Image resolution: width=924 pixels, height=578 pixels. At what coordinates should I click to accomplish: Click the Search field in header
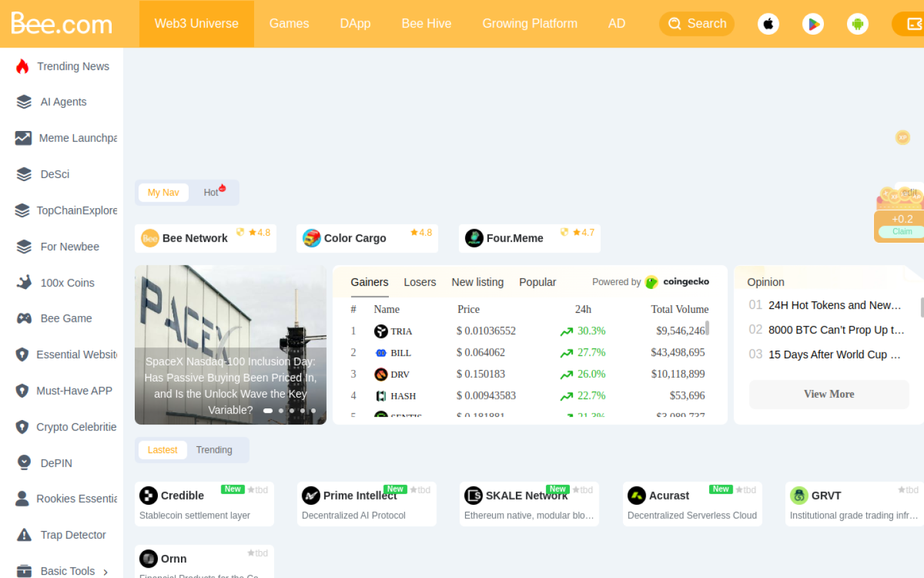click(697, 24)
